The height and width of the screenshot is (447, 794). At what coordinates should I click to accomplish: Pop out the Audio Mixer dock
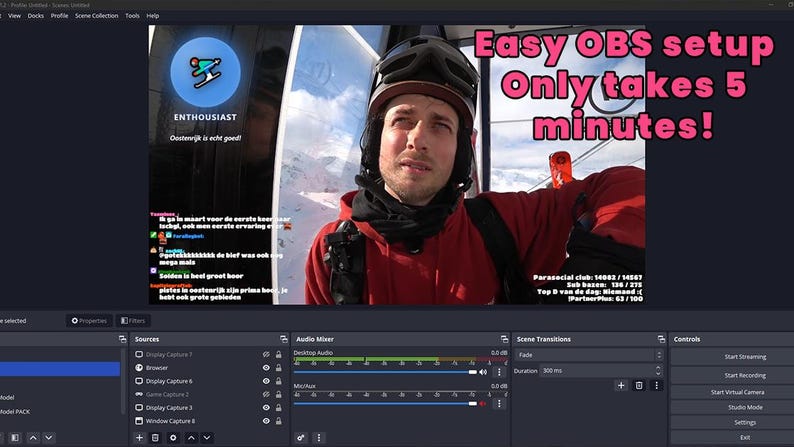point(504,339)
